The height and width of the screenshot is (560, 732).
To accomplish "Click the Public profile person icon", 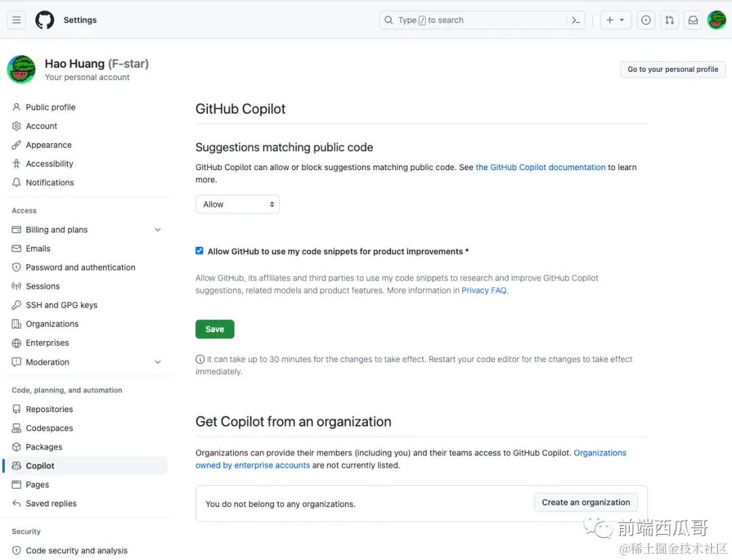I will point(16,107).
